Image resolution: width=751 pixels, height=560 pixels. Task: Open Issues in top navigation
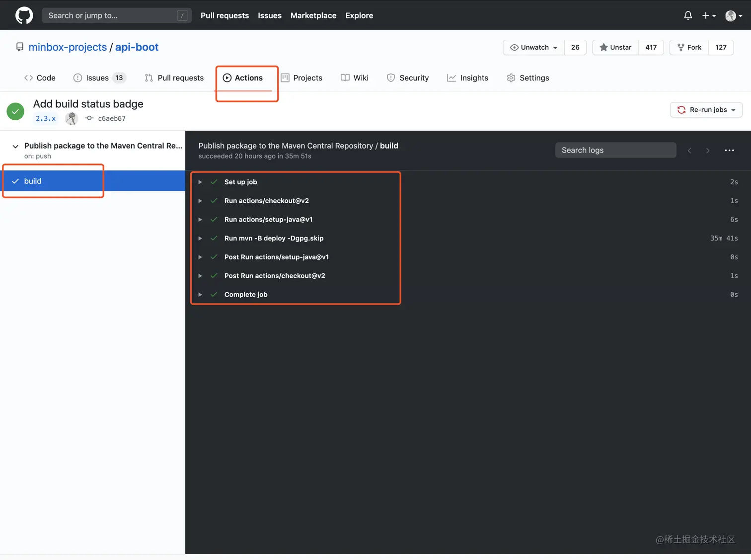pos(270,15)
